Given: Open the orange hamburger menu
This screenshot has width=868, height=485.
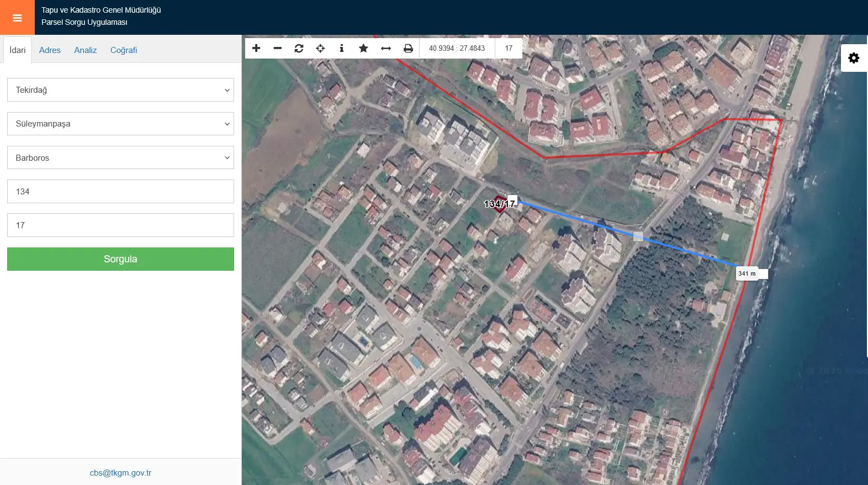Looking at the screenshot, I should pyautogui.click(x=17, y=18).
